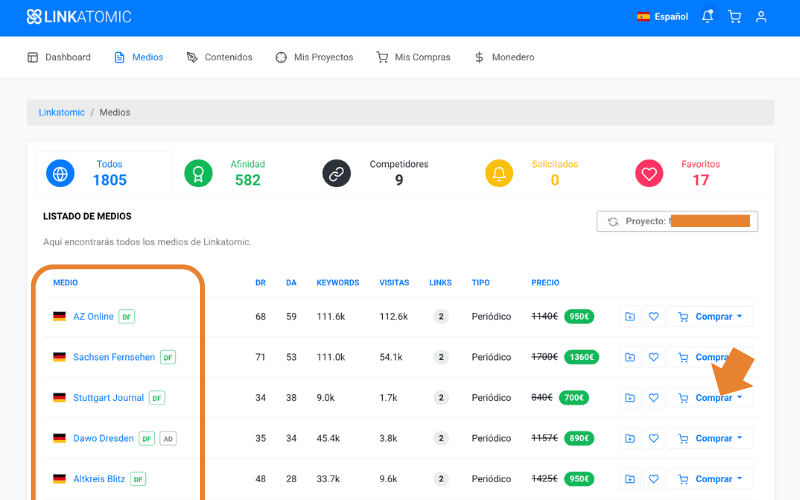The width and height of the screenshot is (800, 500).
Task: Click the 950€ price badge for AZ Online
Action: [x=579, y=317]
